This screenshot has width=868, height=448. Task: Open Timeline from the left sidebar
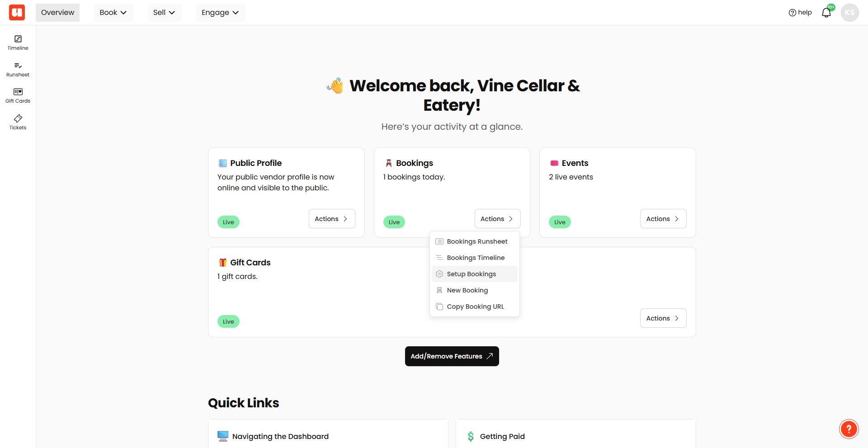coord(18,43)
